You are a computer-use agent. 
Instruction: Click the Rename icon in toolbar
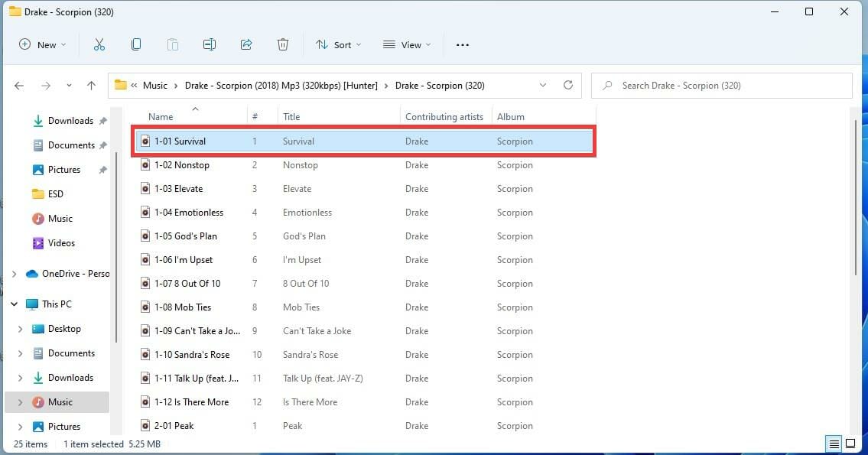coord(210,45)
